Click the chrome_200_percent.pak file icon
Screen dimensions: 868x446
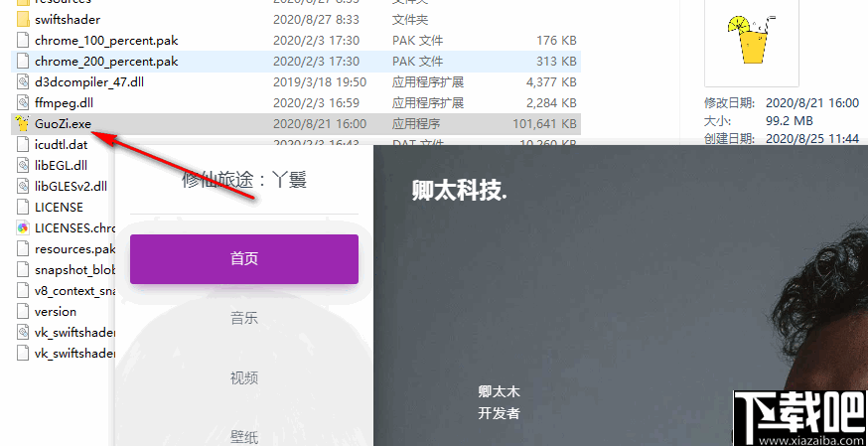click(x=23, y=61)
